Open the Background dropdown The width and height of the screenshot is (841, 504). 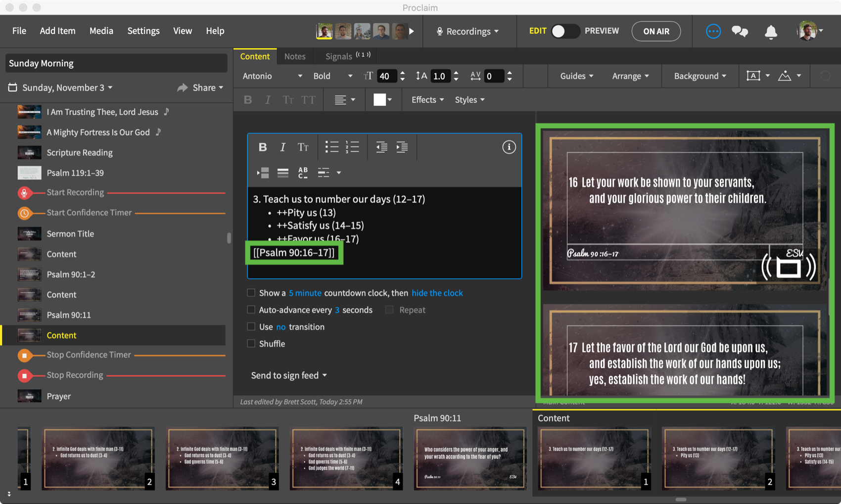pos(700,76)
